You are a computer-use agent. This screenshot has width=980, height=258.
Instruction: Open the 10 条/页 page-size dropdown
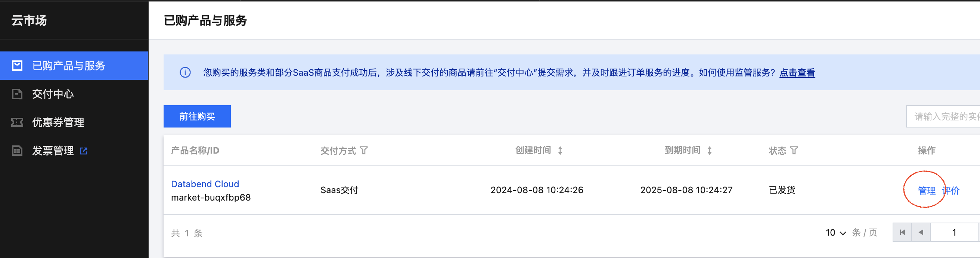(835, 233)
